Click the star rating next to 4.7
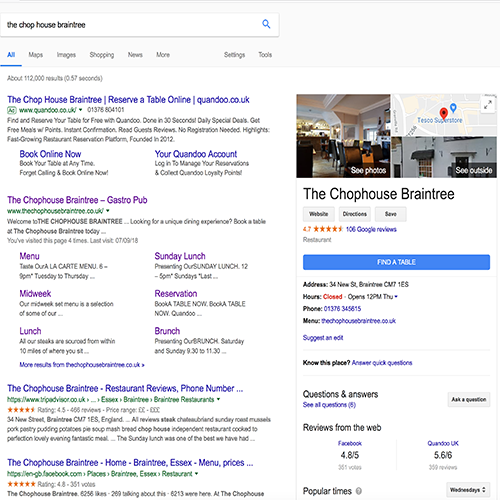 (328, 229)
